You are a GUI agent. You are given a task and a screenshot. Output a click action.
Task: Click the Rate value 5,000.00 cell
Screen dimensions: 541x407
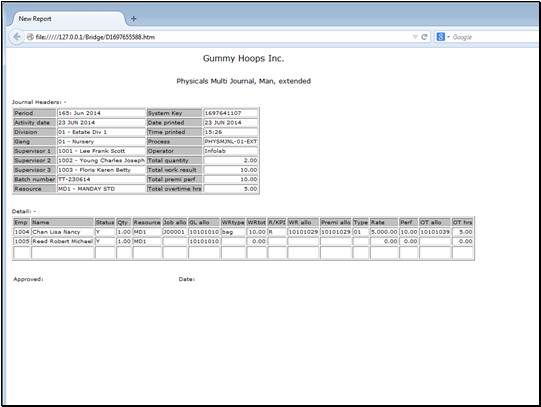384,232
